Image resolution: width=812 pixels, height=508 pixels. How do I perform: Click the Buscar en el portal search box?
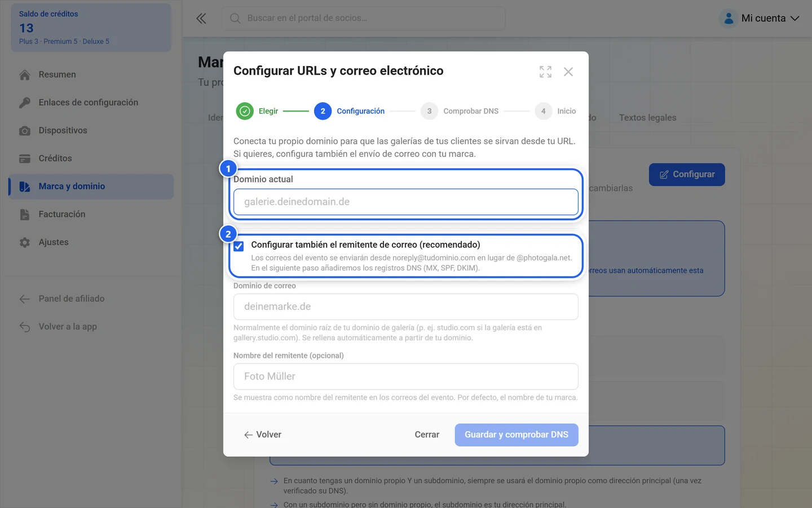364,19
